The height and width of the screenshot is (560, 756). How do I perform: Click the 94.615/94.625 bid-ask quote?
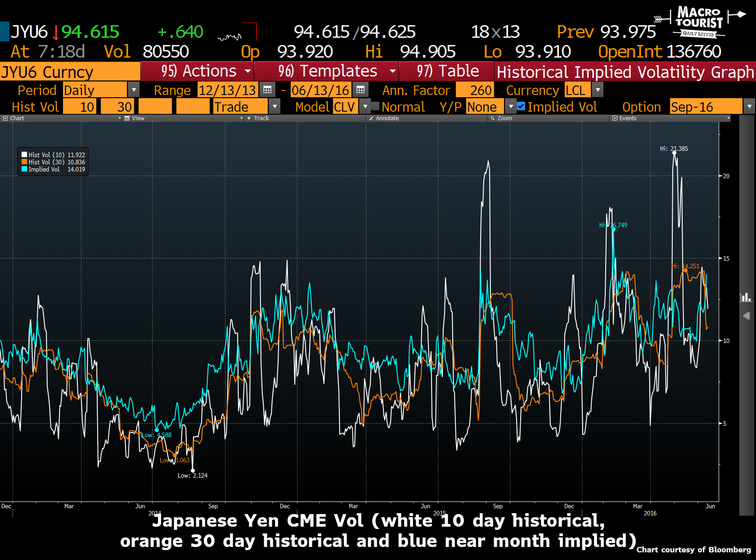(x=355, y=32)
